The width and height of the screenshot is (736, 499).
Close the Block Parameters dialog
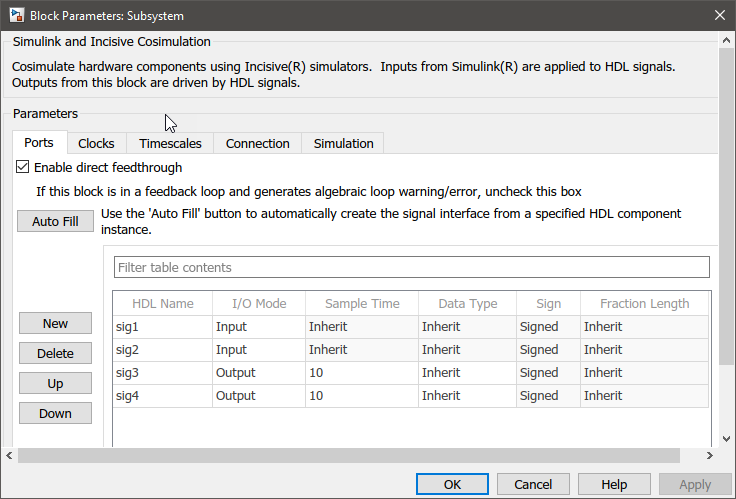pos(718,16)
